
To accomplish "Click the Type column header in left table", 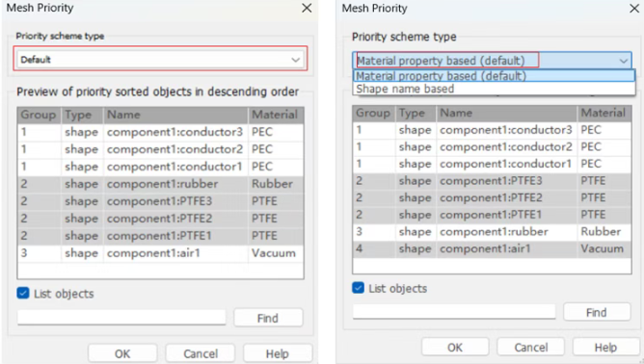I will coord(82,115).
